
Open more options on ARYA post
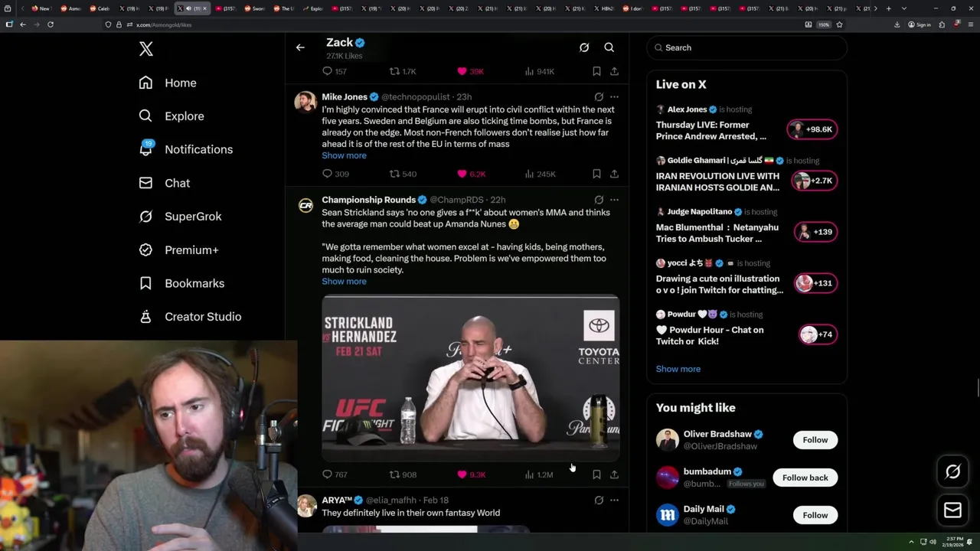click(x=614, y=500)
